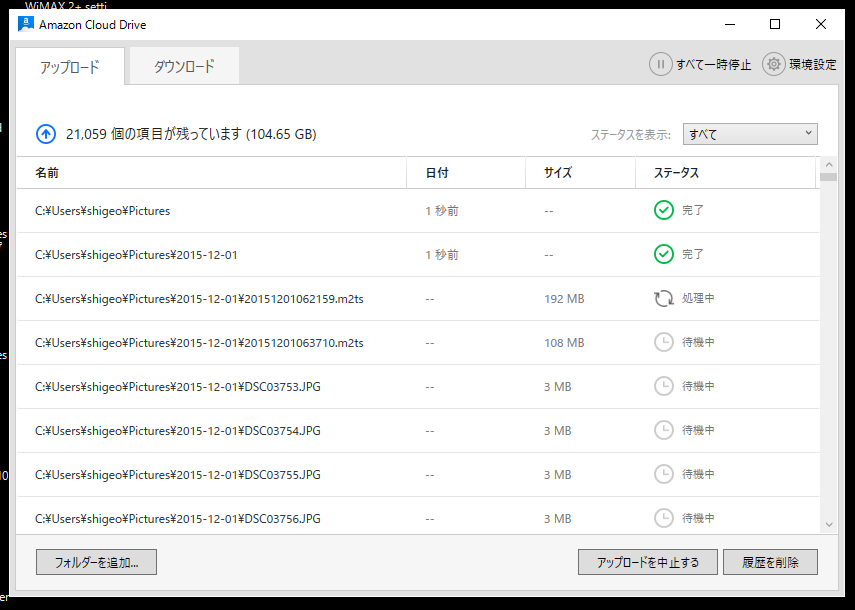Click the file list scrollbar thumb

tap(829, 177)
